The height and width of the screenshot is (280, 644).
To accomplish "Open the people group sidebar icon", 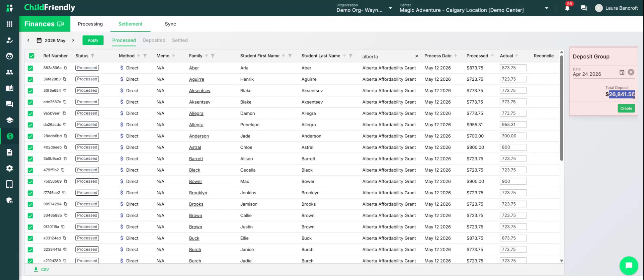I will tap(10, 72).
